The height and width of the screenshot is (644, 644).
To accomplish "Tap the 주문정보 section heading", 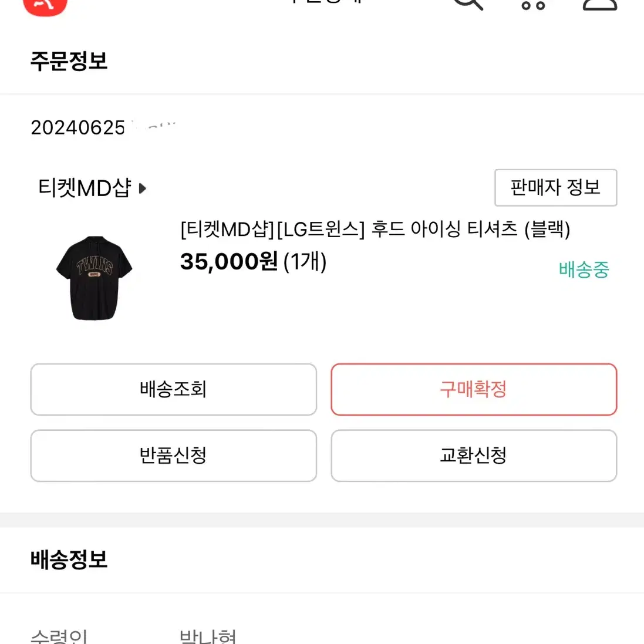I will pyautogui.click(x=69, y=61).
